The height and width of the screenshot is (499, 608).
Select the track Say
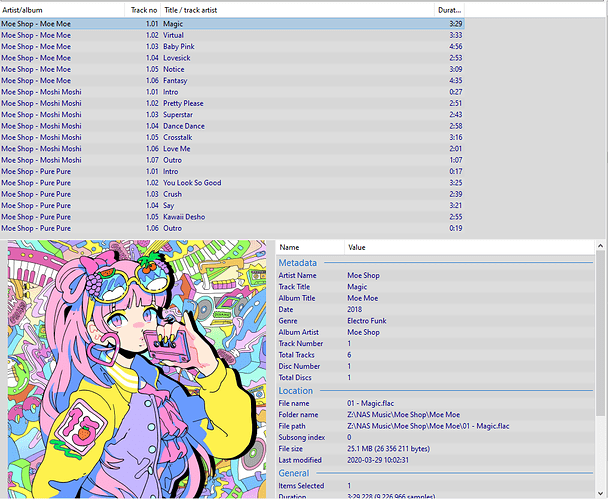pyautogui.click(x=232, y=205)
